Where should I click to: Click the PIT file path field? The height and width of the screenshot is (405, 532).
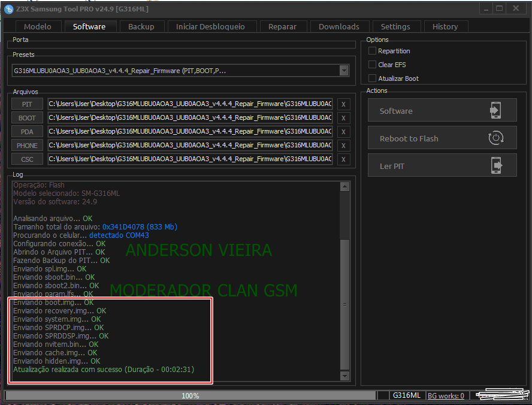(x=190, y=104)
